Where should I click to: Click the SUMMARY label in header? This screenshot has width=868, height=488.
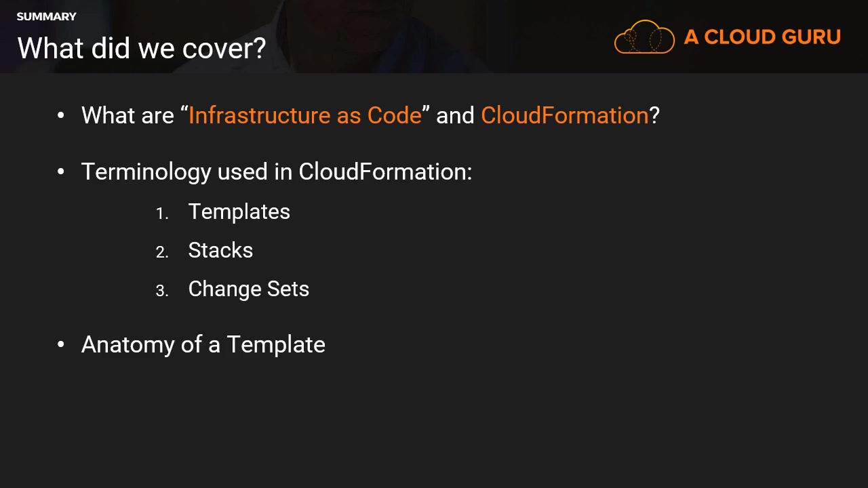[46, 16]
